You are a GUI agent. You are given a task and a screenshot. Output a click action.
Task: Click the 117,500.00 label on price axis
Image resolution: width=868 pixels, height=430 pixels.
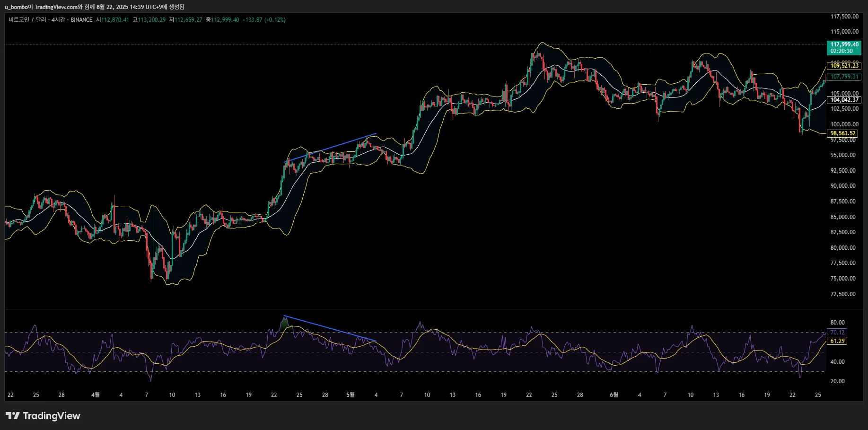click(x=844, y=17)
